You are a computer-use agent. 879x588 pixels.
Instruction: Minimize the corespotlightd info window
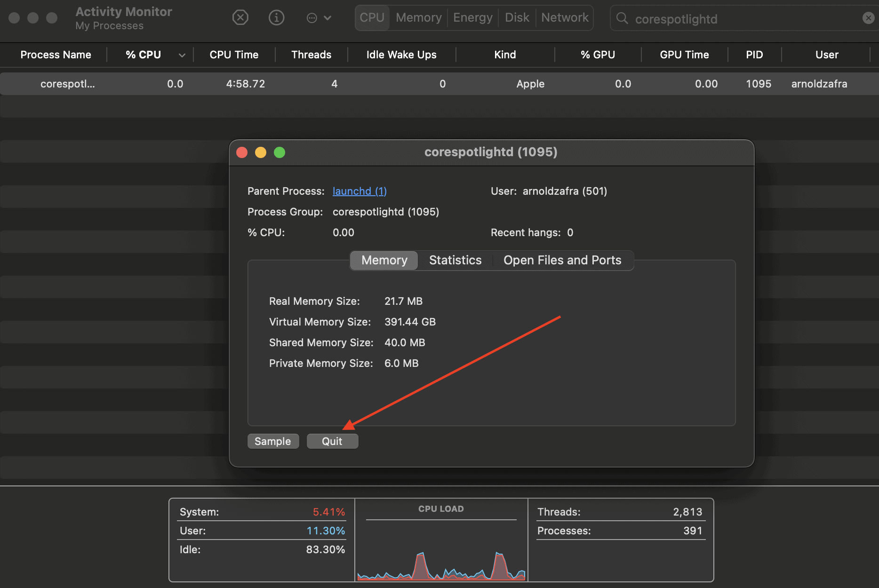point(261,152)
